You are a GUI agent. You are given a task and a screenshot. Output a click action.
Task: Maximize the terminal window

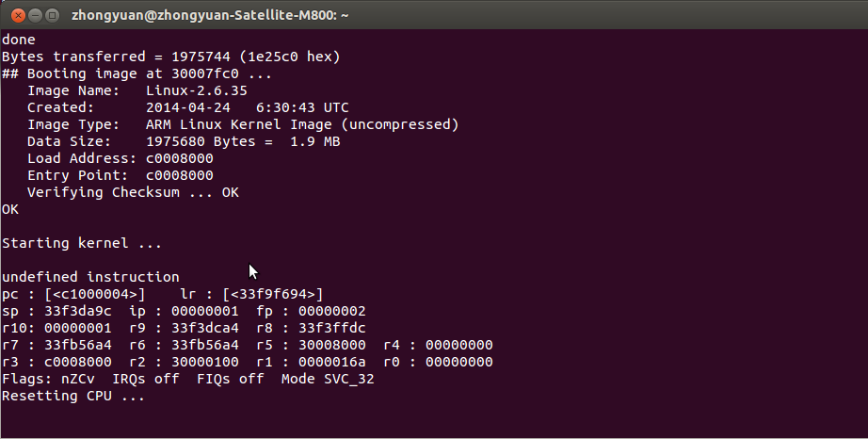52,15
